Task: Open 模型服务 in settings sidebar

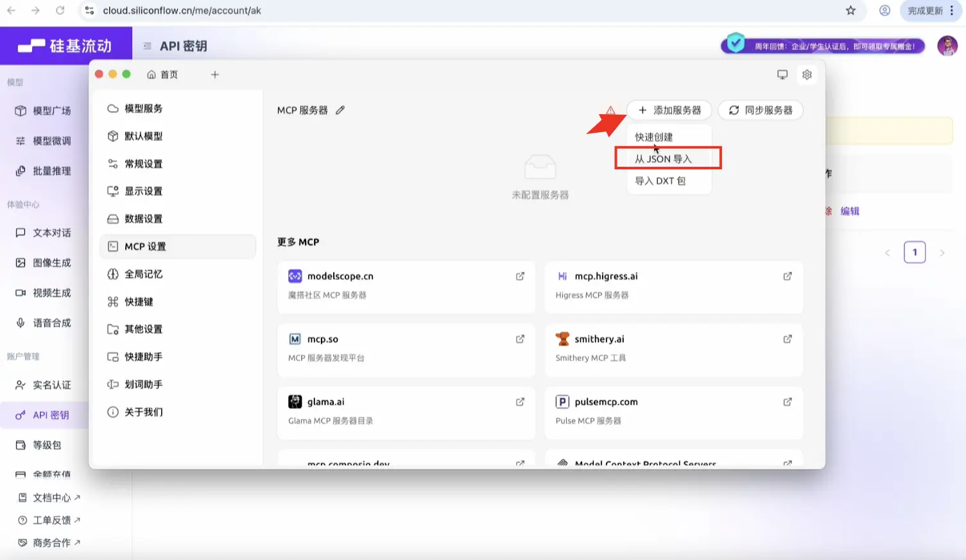Action: [x=143, y=108]
